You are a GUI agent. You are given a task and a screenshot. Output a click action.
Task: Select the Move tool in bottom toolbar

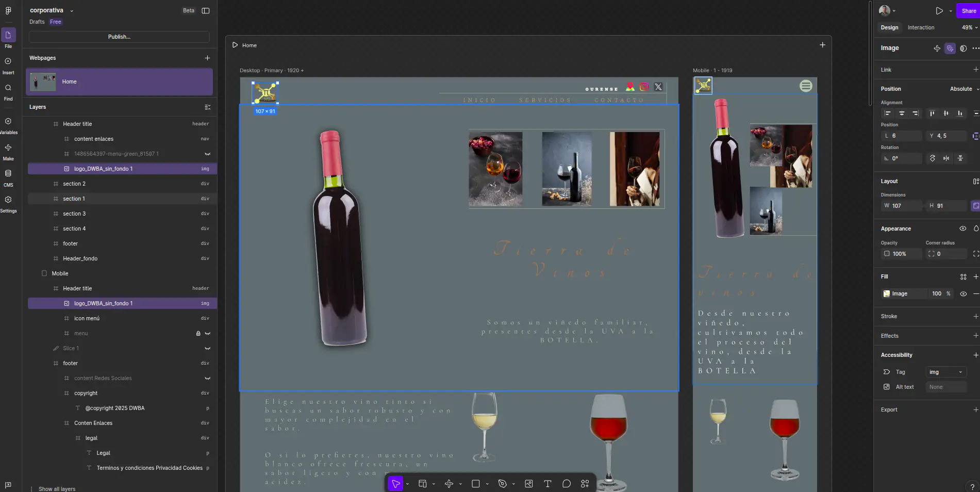pos(395,484)
